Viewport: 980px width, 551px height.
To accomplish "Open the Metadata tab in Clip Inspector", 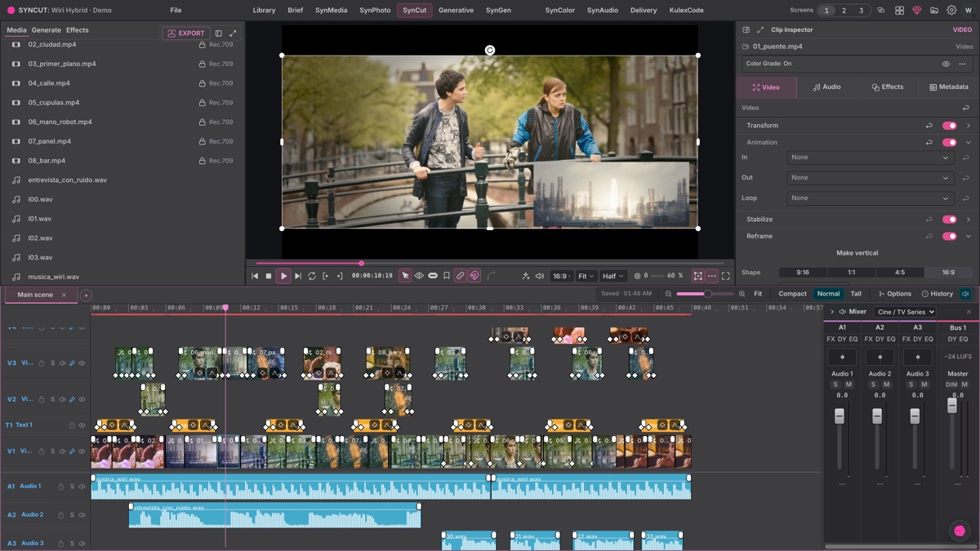I will coord(948,87).
